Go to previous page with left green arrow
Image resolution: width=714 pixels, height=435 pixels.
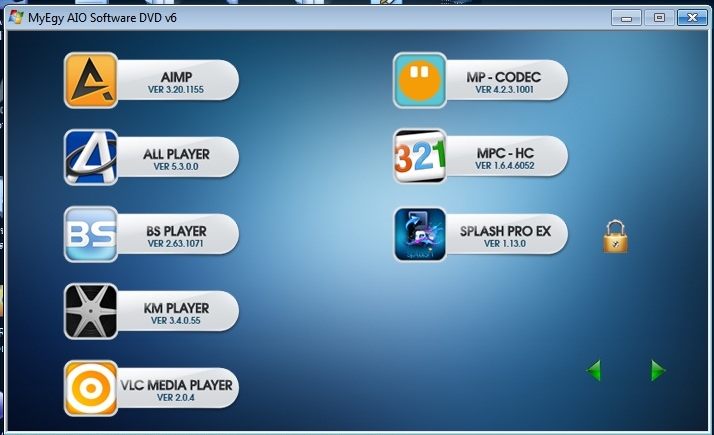point(594,370)
